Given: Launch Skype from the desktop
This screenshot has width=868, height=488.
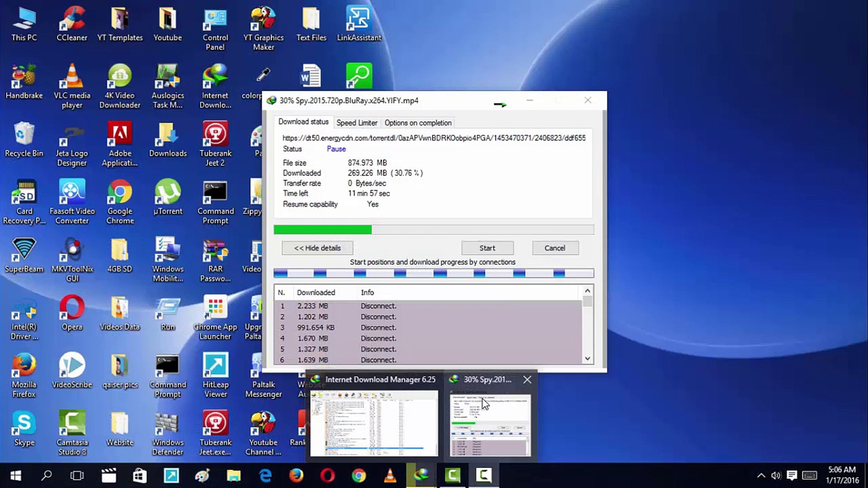Looking at the screenshot, I should pyautogui.click(x=24, y=428).
